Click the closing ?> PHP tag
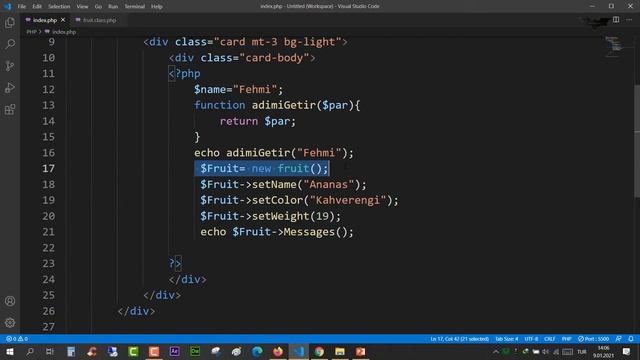The width and height of the screenshot is (640, 360). click(x=175, y=264)
